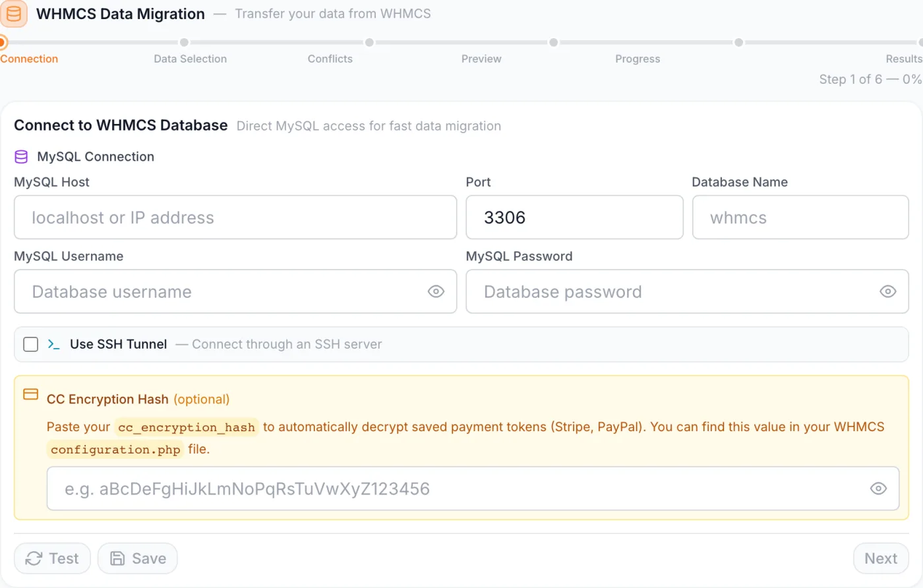The height and width of the screenshot is (588, 923).
Task: Save the connection settings
Action: [x=138, y=558]
